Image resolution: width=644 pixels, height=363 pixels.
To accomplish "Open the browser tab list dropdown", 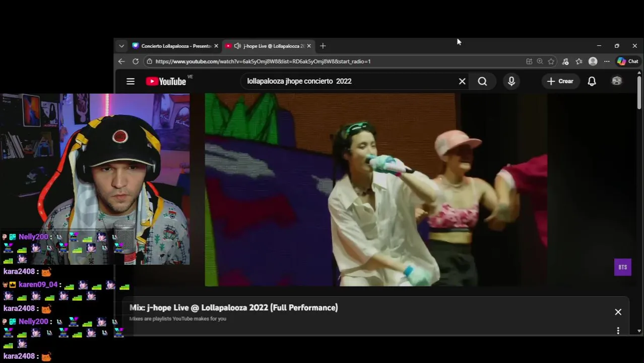I will pos(121,46).
